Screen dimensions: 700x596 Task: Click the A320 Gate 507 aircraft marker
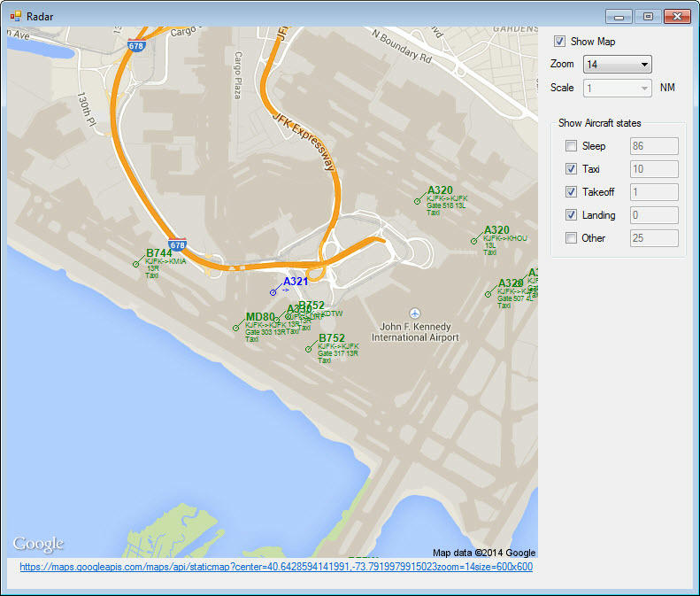coord(488,294)
